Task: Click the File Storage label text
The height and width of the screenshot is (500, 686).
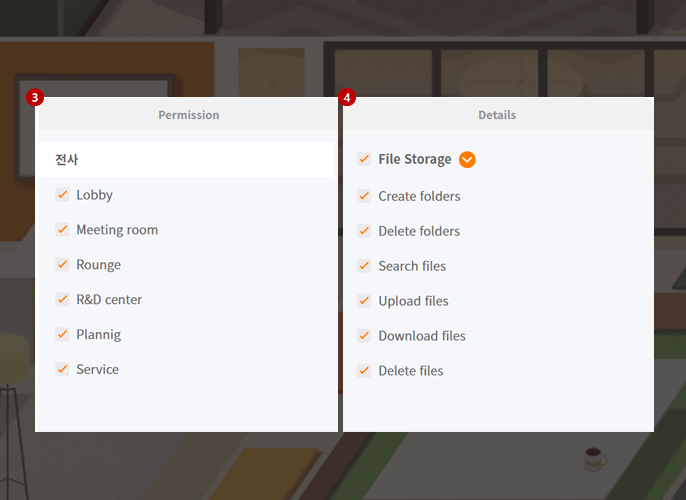Action: click(x=415, y=160)
